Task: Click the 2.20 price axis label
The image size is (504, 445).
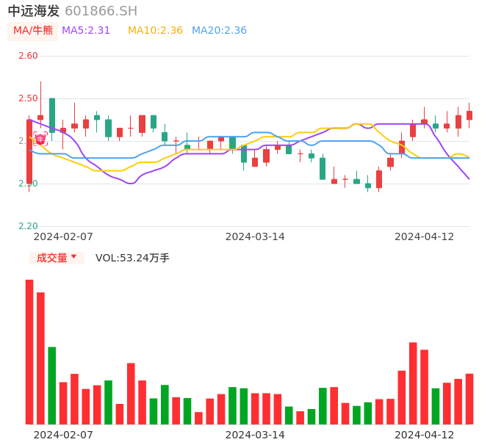Action: (27, 226)
